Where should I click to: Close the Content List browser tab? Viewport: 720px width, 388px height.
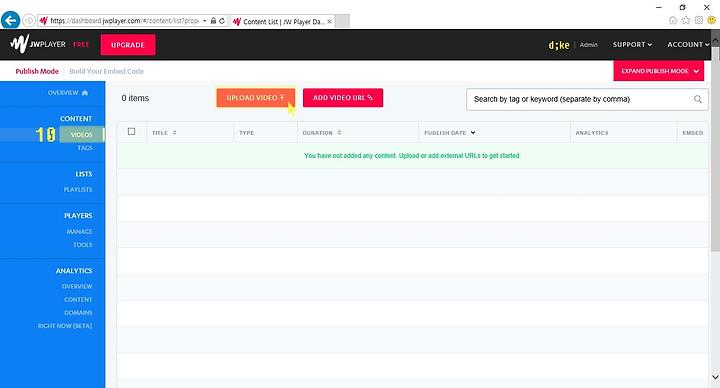click(x=329, y=22)
